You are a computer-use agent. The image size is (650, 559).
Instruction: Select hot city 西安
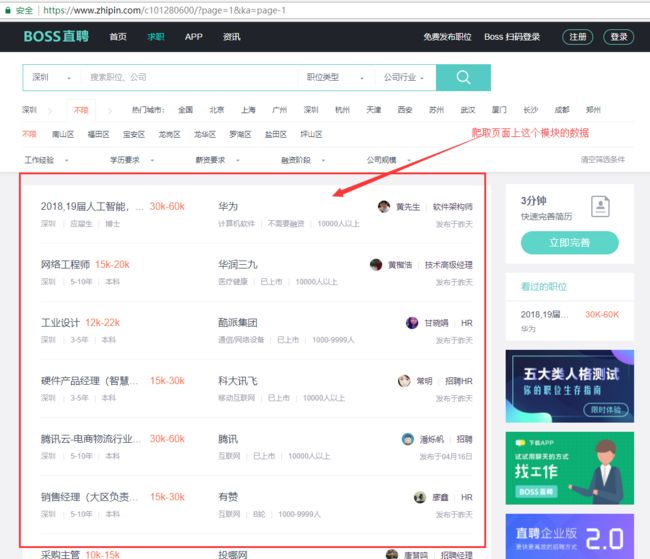tap(405, 110)
